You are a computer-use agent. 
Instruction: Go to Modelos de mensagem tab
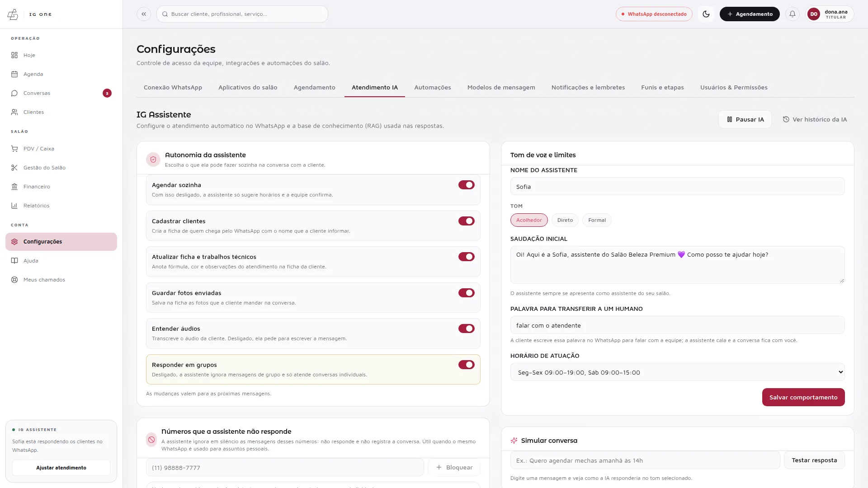coord(501,87)
